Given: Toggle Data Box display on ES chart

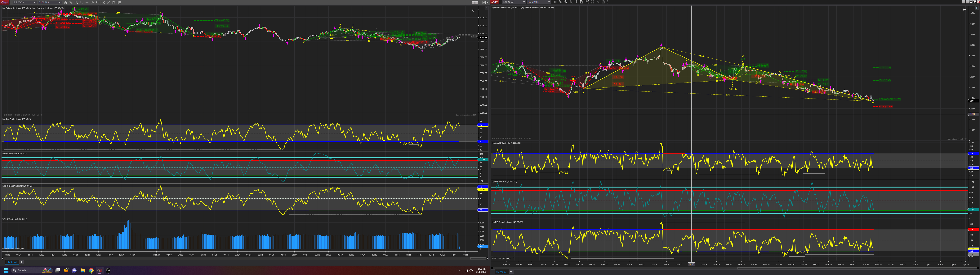Looking at the screenshot, I should [92, 2].
